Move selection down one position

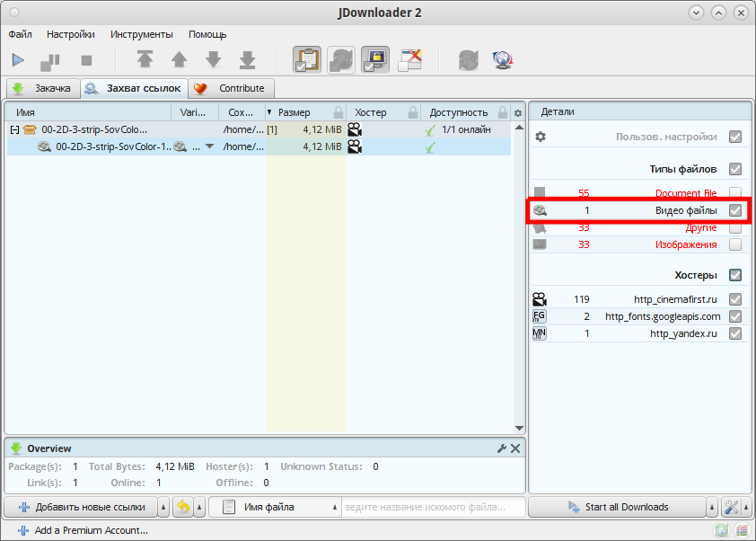(213, 60)
